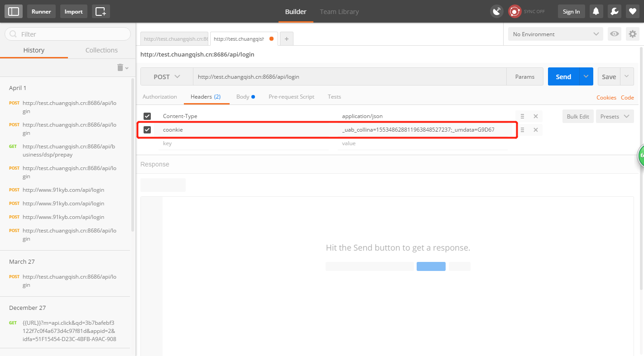
Task: Delete the coonkie header row
Action: pyautogui.click(x=536, y=130)
